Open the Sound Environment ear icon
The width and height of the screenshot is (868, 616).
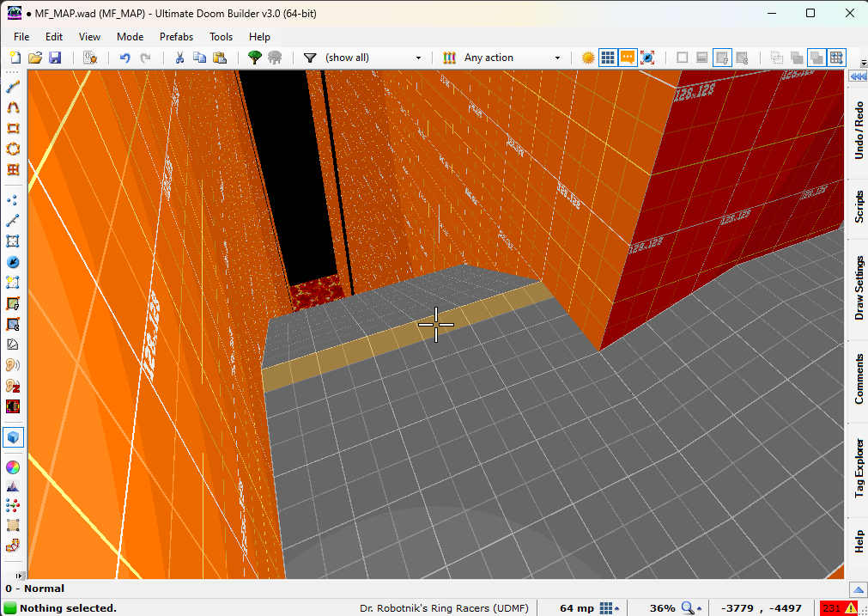click(x=13, y=386)
